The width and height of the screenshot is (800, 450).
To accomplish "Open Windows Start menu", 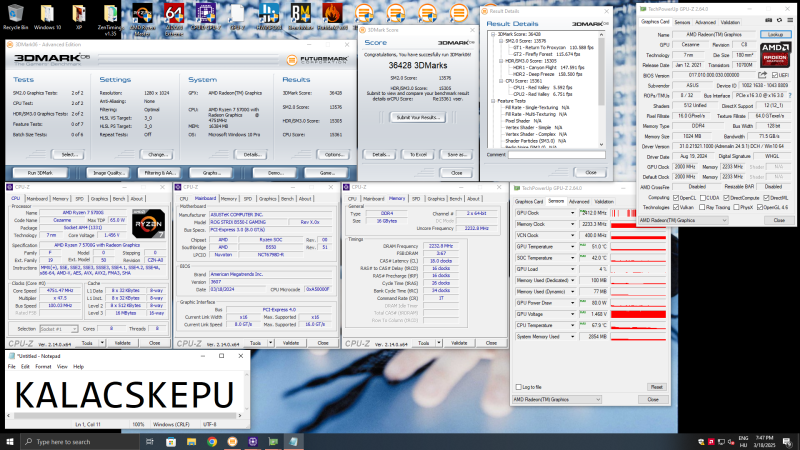I will 10,441.
